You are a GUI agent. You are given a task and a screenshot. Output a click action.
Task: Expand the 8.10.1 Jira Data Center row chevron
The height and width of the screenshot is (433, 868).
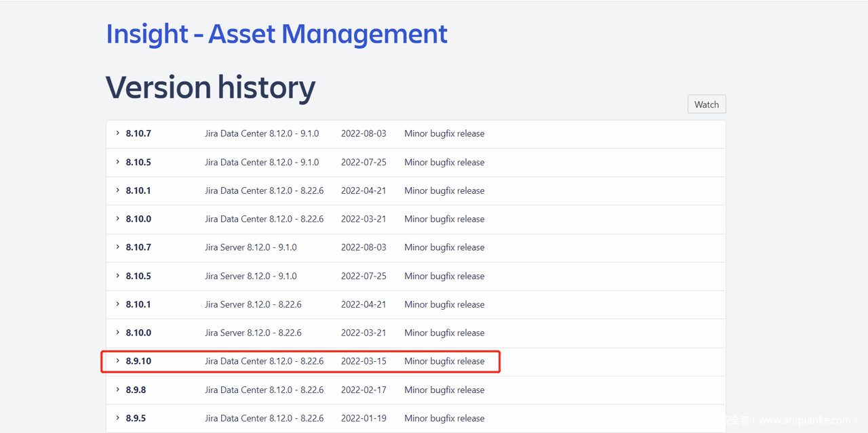[x=117, y=190]
